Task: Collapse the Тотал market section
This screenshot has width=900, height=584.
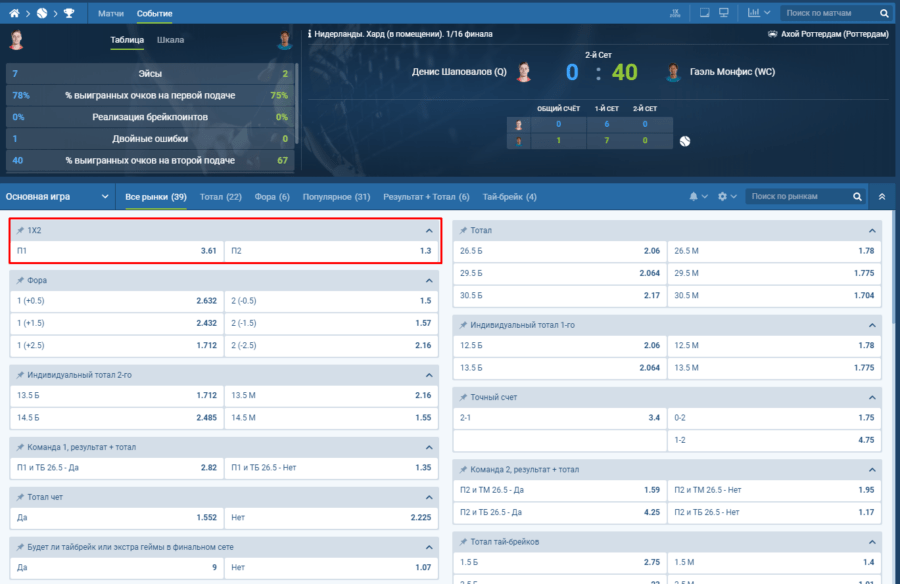Action: pyautogui.click(x=872, y=231)
